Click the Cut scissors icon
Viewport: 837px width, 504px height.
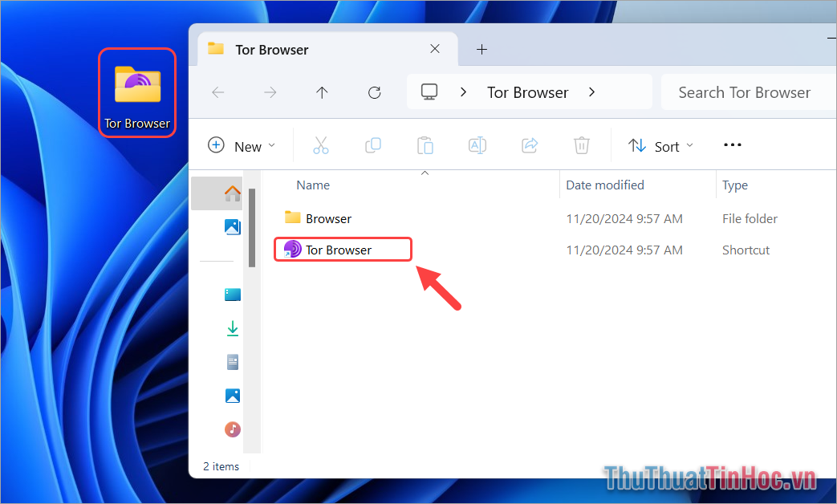pos(321,145)
